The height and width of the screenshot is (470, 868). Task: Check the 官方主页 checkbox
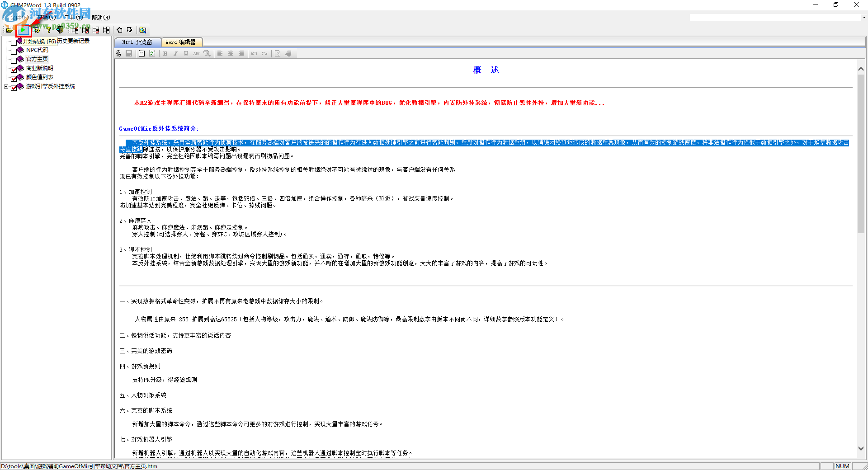click(x=14, y=61)
